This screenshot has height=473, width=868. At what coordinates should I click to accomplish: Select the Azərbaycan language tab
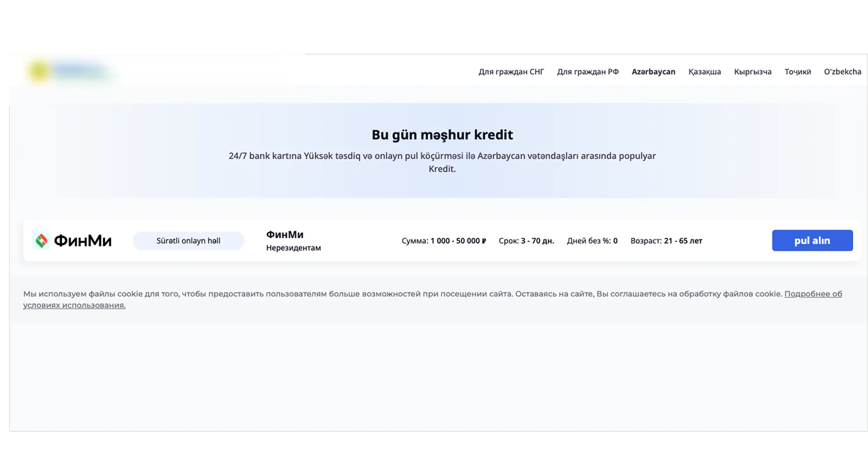pyautogui.click(x=653, y=71)
